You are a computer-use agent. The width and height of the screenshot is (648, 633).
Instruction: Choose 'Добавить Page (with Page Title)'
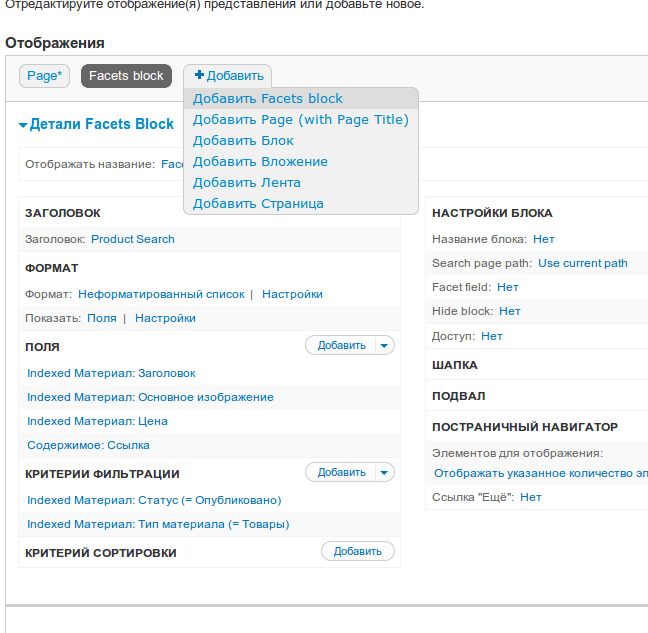301,120
